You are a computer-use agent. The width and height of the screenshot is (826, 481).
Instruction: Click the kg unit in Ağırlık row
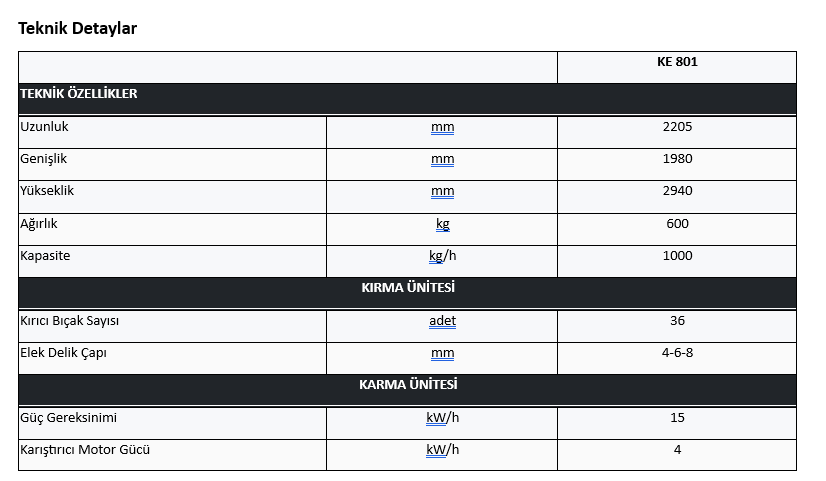442,224
